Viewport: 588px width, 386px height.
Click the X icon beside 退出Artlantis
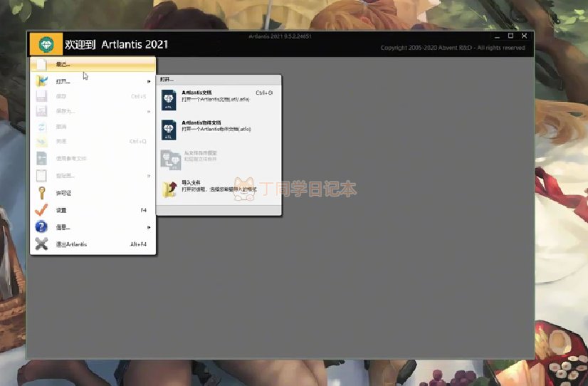(41, 244)
